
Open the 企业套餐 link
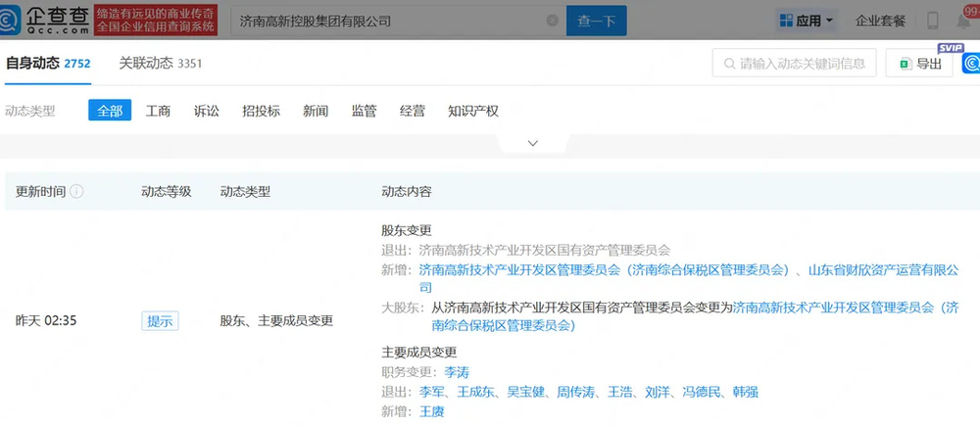[880, 21]
